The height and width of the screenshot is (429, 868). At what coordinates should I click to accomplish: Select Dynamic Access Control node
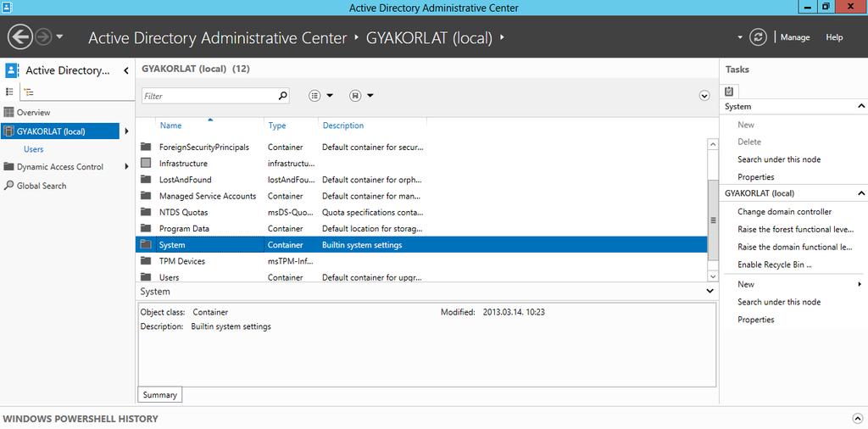tap(60, 167)
